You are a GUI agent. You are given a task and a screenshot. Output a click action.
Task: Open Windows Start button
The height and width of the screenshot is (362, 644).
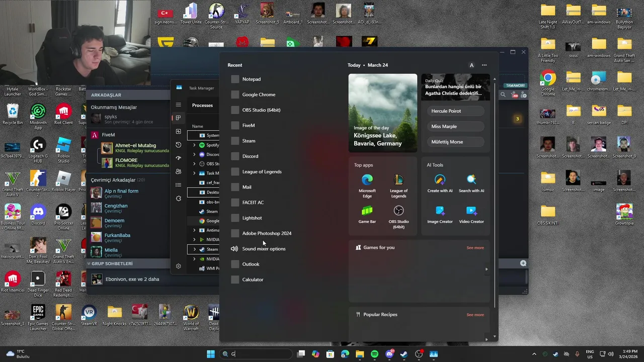tap(211, 354)
